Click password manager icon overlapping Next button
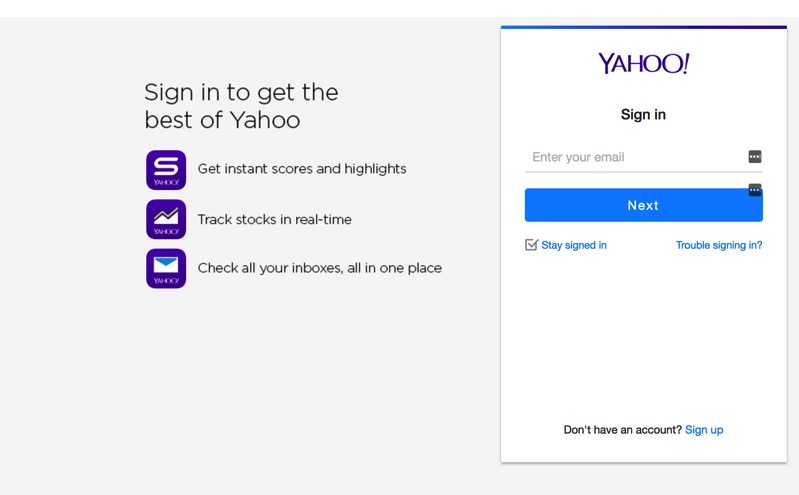 [x=755, y=190]
